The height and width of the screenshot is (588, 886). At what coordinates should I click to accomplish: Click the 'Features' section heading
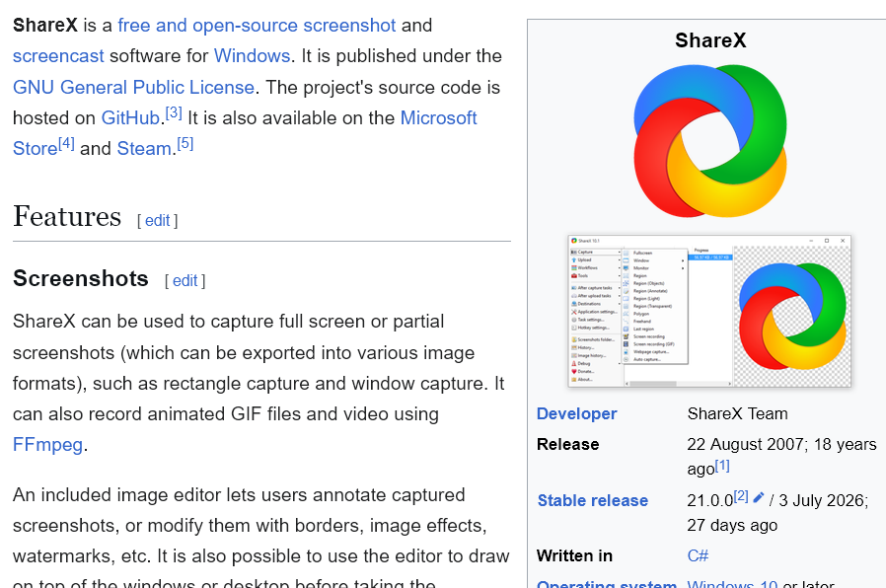pos(67,216)
